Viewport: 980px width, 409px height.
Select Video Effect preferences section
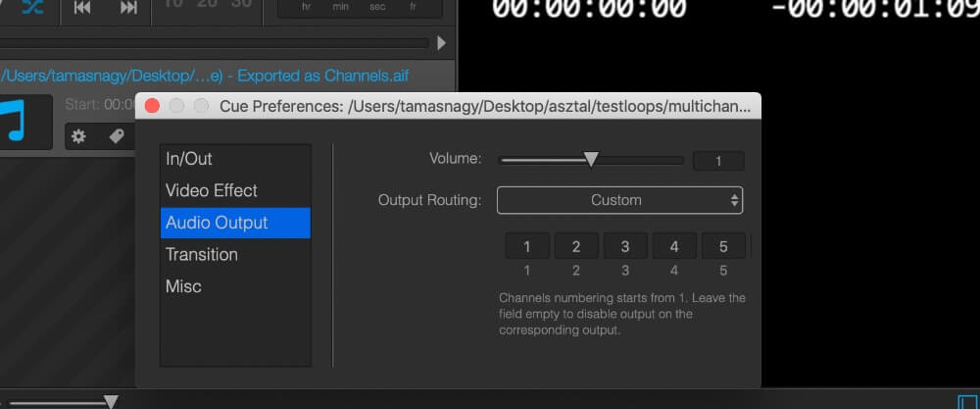pyautogui.click(x=235, y=190)
